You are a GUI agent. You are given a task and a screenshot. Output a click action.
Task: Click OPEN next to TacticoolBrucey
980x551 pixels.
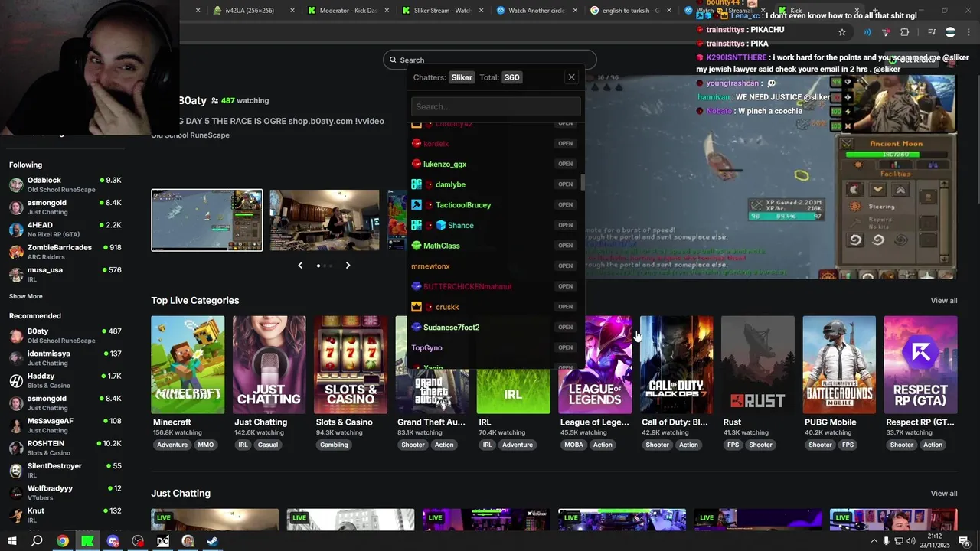(565, 204)
